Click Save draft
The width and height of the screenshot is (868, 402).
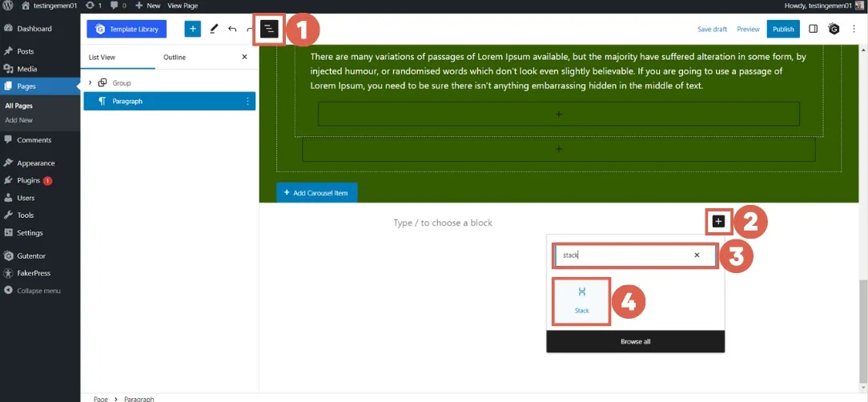pos(712,30)
